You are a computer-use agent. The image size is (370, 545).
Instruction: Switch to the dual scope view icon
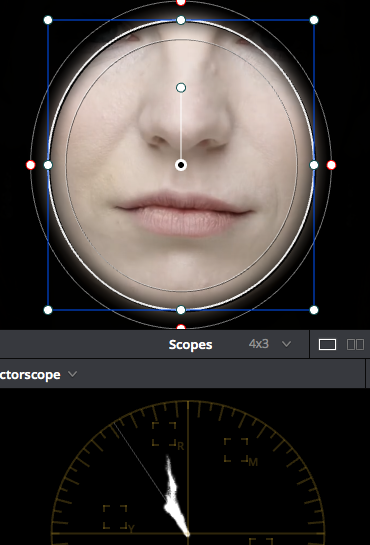tap(355, 344)
